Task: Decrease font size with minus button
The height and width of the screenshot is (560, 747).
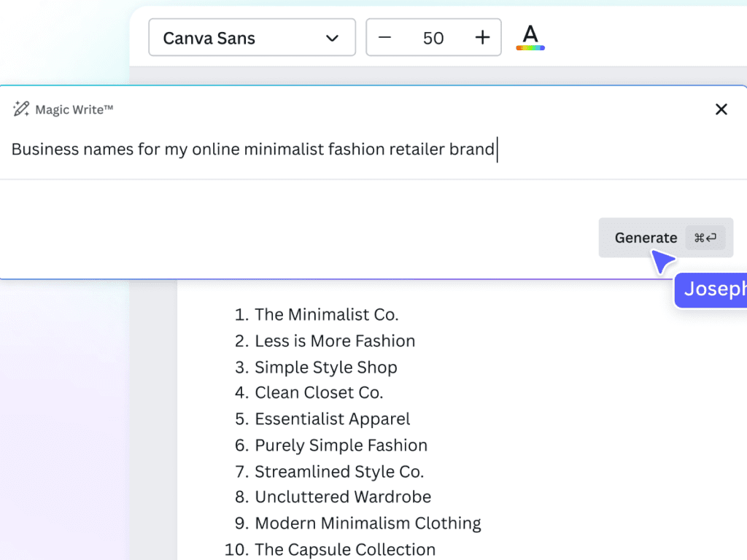Action: (384, 38)
